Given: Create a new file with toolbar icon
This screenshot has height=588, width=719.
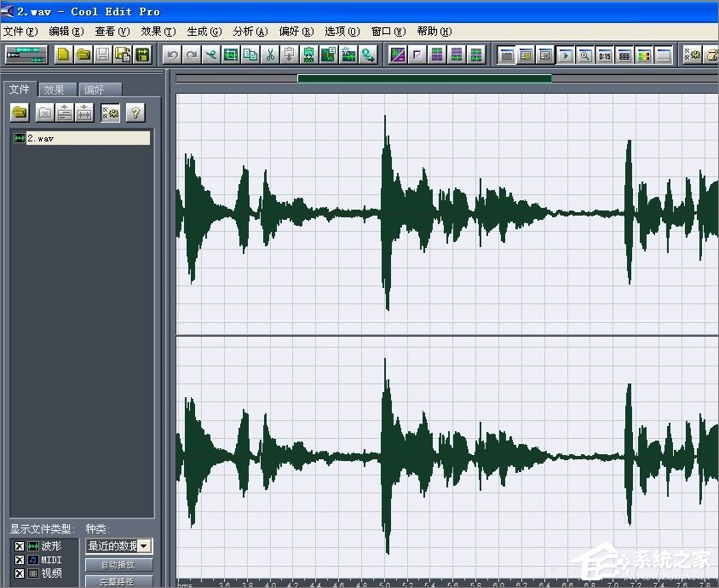Looking at the screenshot, I should (x=64, y=55).
